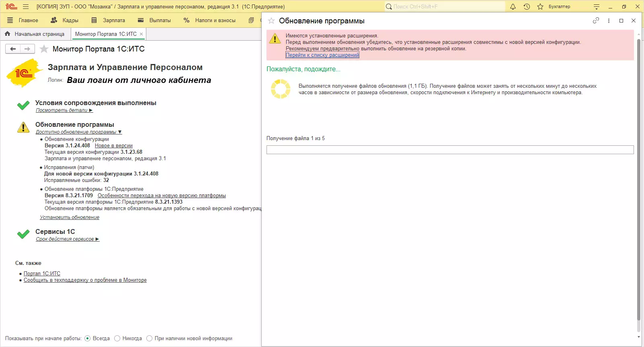Click the file download progress bar
The width and height of the screenshot is (644, 347).
[x=450, y=150]
